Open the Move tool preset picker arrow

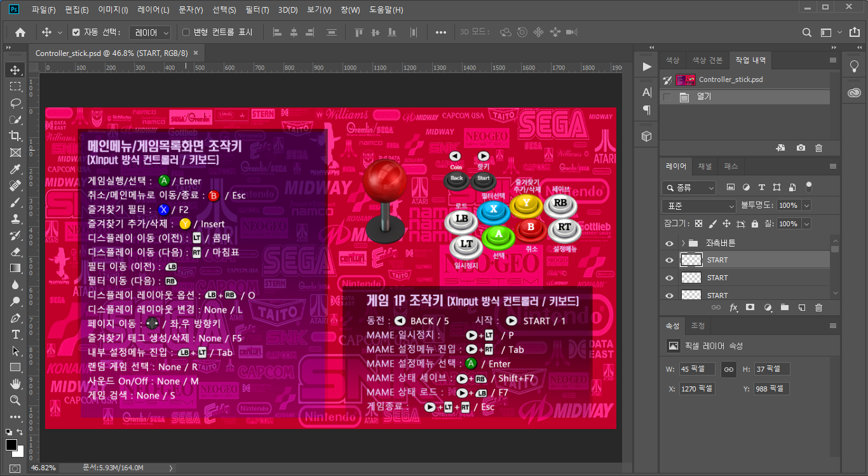pos(60,32)
